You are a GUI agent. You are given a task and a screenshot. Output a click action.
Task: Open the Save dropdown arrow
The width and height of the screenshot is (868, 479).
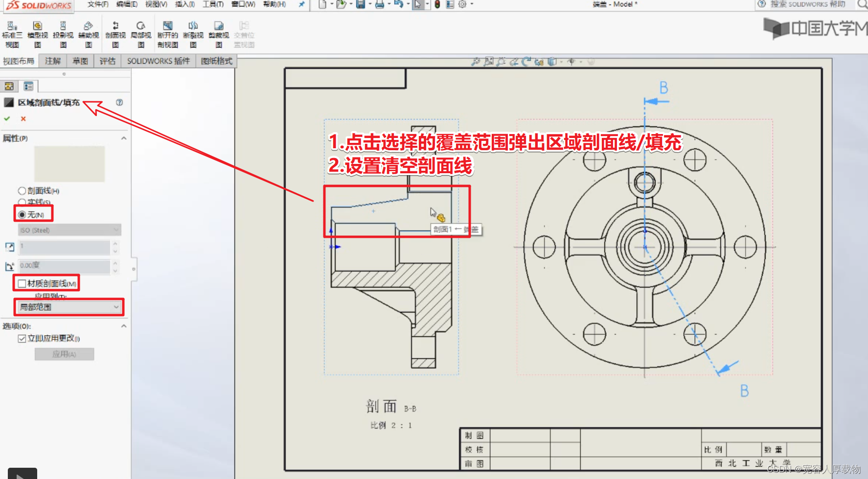pos(370,4)
